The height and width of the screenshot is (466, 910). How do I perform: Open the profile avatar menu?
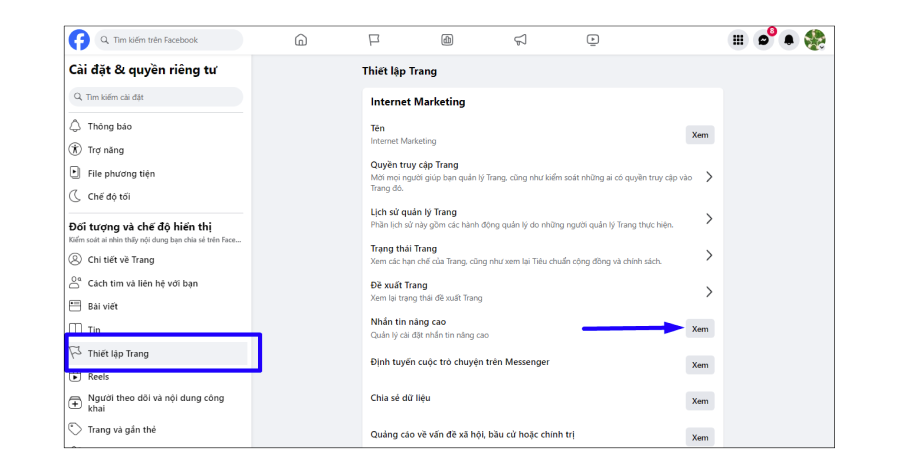[x=815, y=40]
